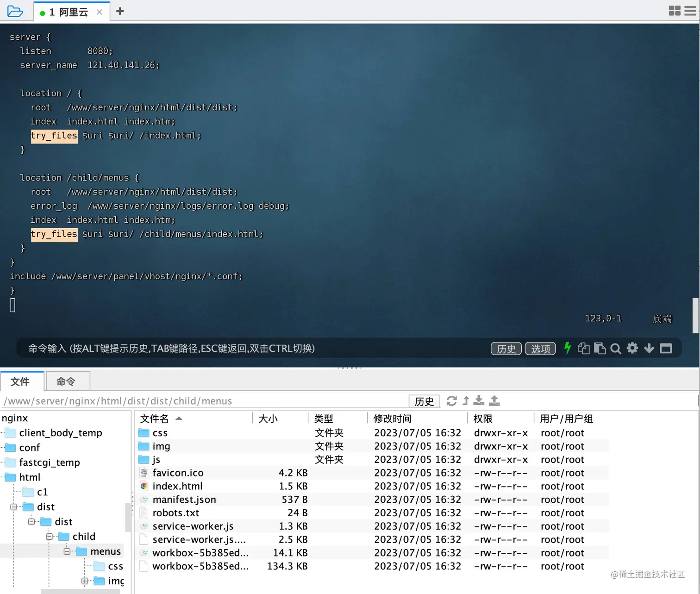Click the terminal vertical scrollbar thumb
This screenshot has height=594, width=700.
[x=695, y=315]
